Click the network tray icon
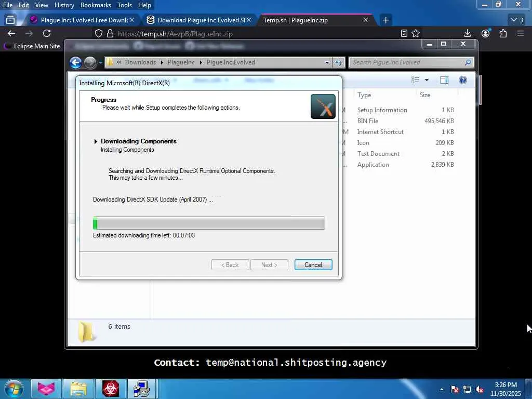The width and height of the screenshot is (532, 399). [467, 389]
